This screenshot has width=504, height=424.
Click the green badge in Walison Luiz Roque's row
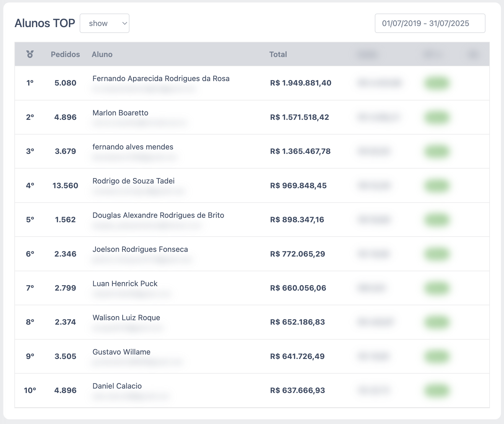point(437,322)
